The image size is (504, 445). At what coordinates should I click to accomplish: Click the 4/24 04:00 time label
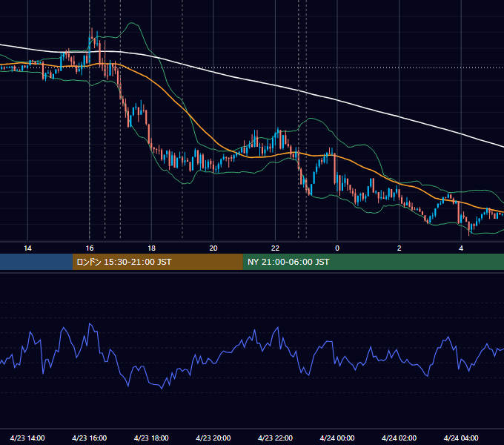tap(461, 438)
